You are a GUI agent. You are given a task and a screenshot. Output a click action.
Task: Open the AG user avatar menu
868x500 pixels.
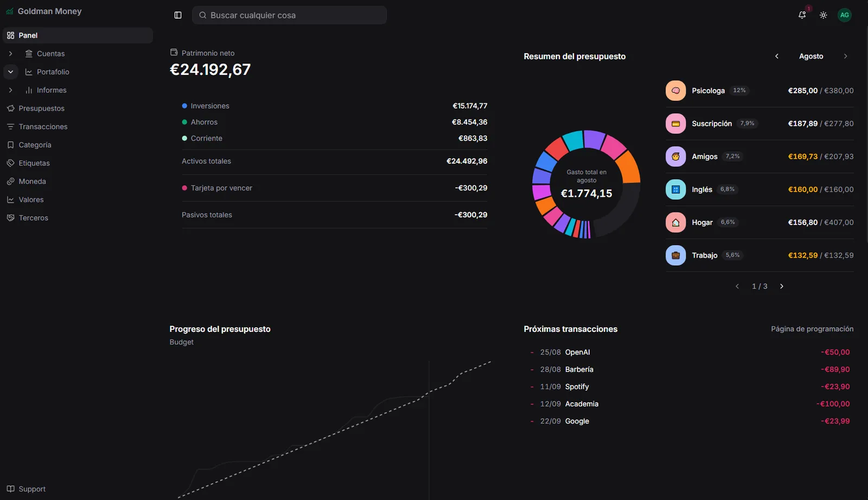coord(844,15)
